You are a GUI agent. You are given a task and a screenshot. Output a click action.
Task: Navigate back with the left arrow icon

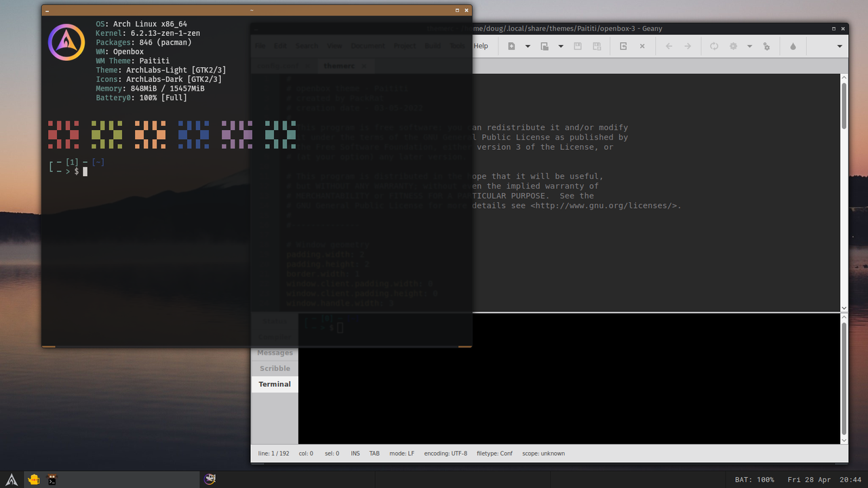pos(669,46)
